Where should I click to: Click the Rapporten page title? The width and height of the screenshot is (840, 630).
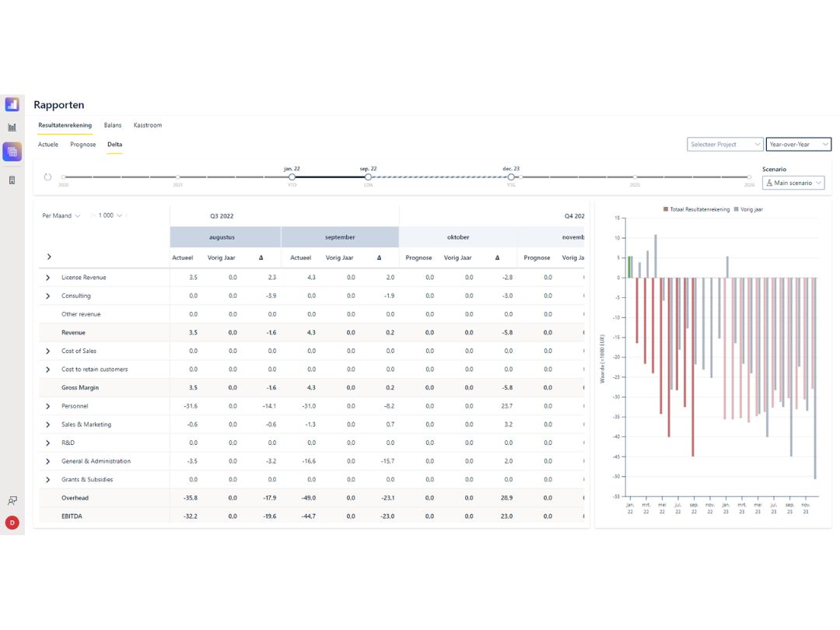click(x=59, y=104)
